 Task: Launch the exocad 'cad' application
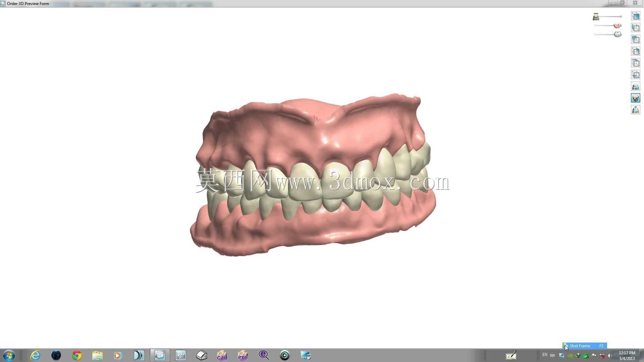point(222,355)
